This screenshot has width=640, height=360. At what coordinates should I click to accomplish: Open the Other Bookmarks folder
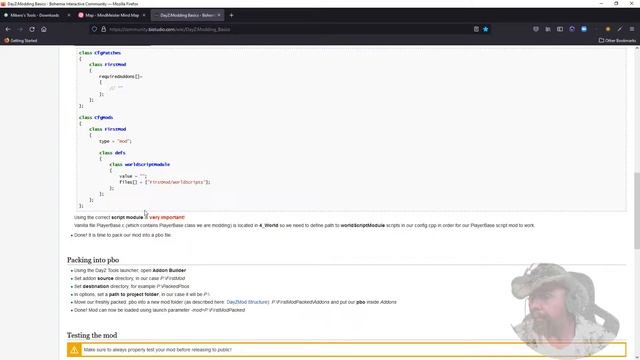tap(617, 40)
